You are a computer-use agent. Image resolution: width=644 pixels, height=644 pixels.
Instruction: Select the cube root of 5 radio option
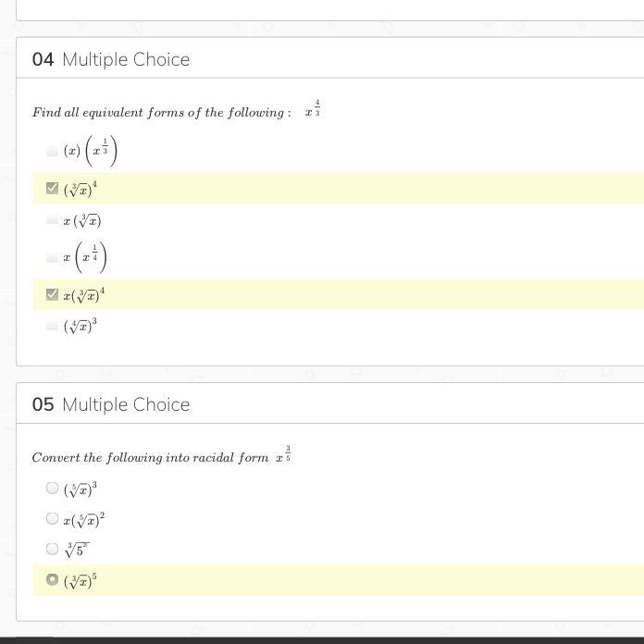tap(52, 549)
